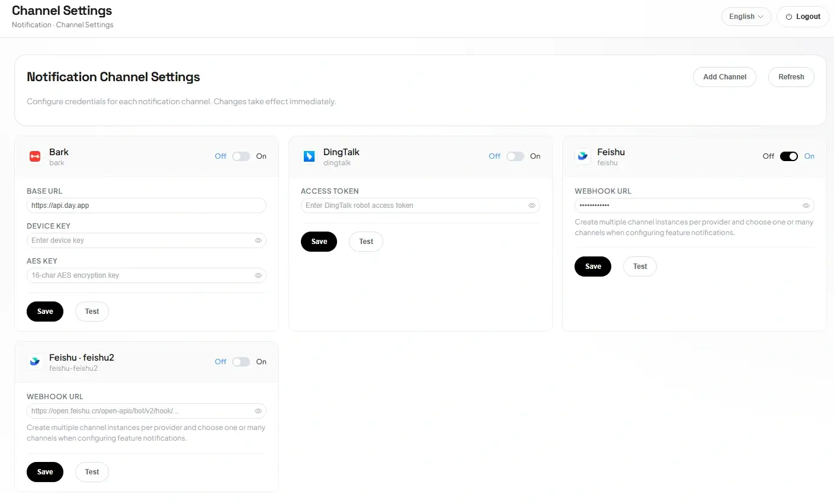Click the DingTalk logo icon
Screen dimensions: 834x504
[x=309, y=156]
